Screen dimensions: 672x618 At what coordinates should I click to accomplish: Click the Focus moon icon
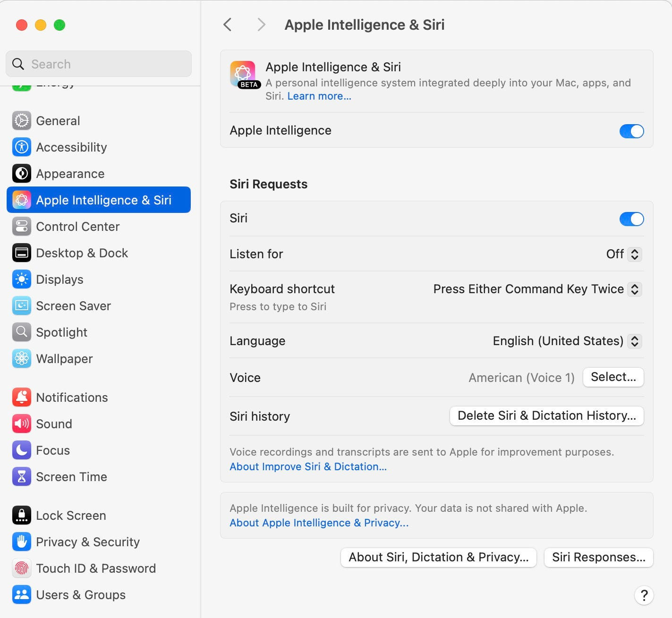[22, 450]
